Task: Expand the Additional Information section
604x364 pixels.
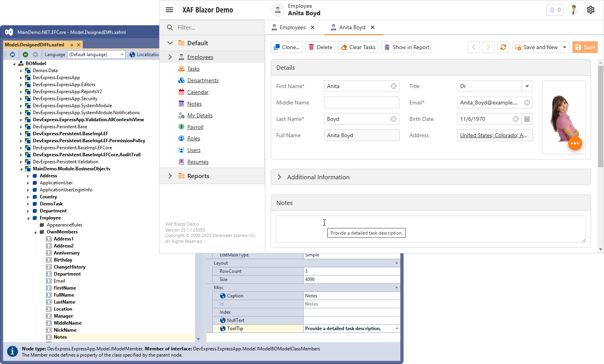Action: pyautogui.click(x=279, y=177)
